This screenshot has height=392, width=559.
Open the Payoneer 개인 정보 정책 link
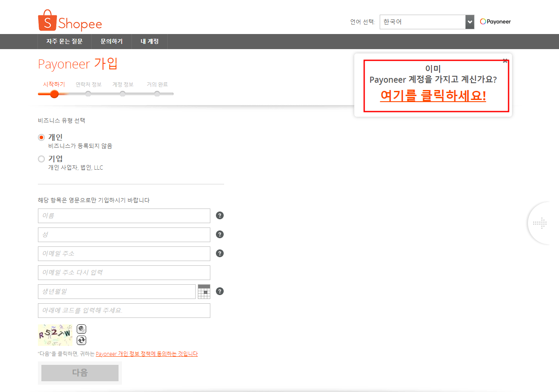147,354
